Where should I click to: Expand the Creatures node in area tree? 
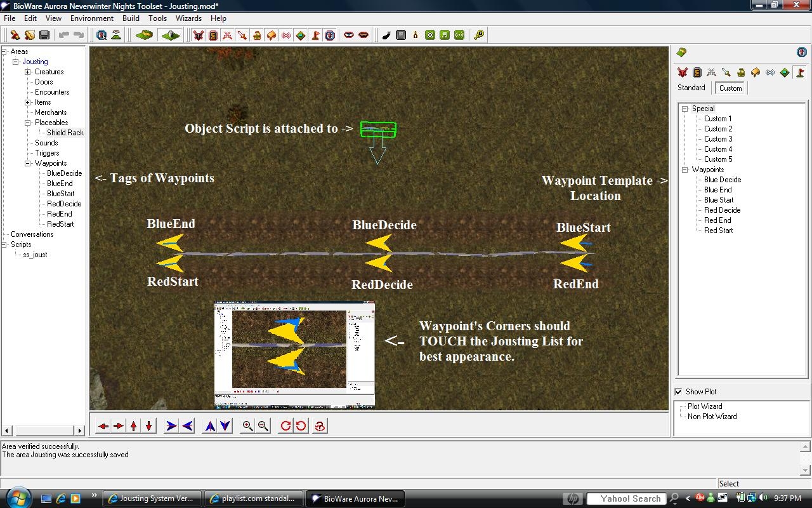(28, 72)
